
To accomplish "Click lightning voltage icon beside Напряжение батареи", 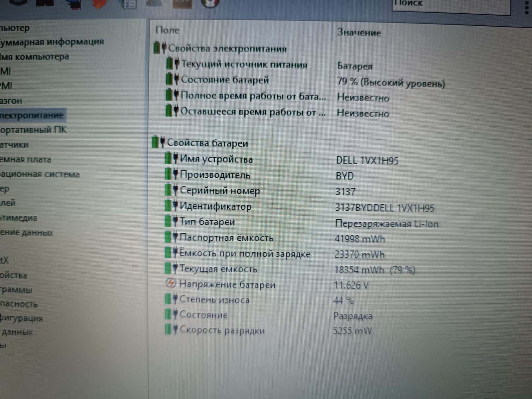I will (x=171, y=283).
